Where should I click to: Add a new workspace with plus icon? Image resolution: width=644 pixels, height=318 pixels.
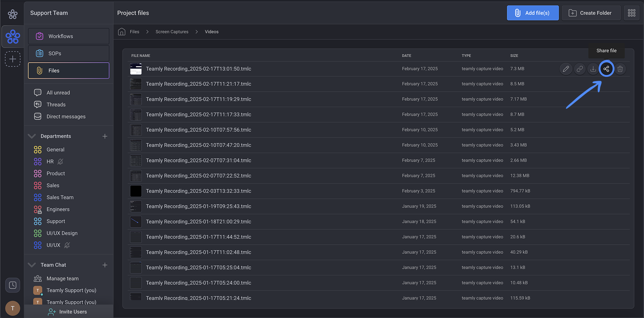(x=13, y=59)
